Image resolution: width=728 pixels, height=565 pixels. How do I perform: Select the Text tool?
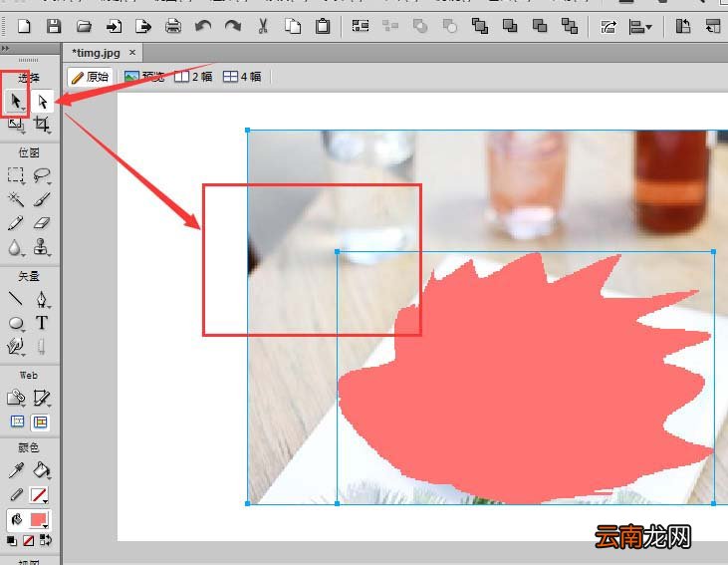[42, 323]
